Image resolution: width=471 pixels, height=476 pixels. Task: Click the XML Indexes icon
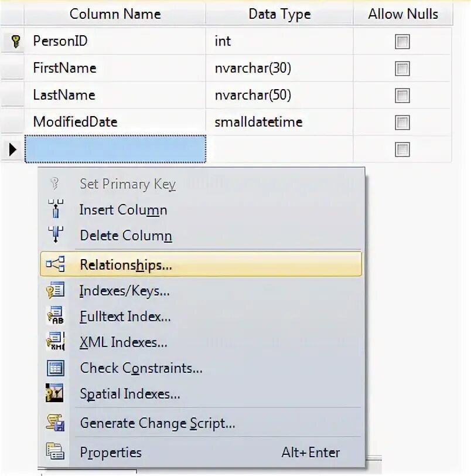[x=55, y=342]
